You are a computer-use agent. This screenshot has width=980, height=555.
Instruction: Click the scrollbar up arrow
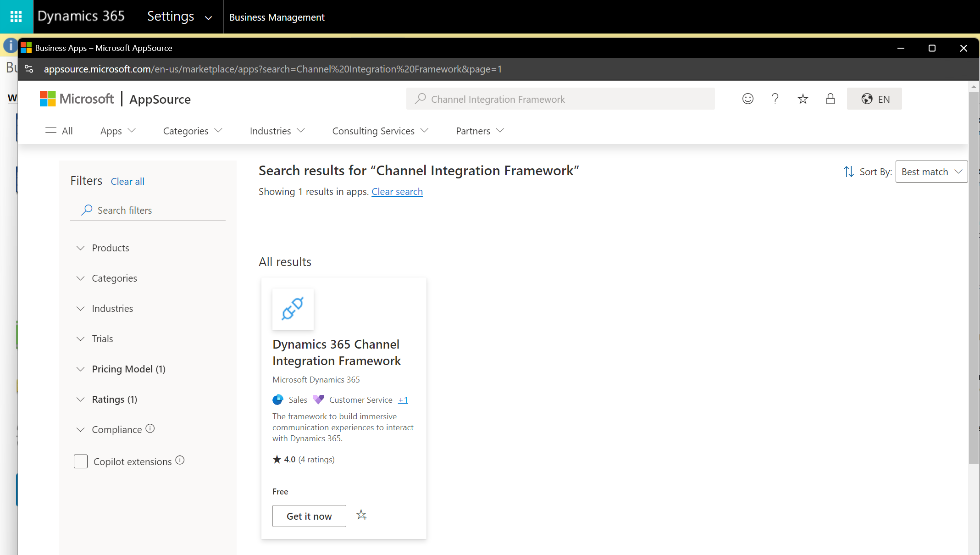(974, 86)
